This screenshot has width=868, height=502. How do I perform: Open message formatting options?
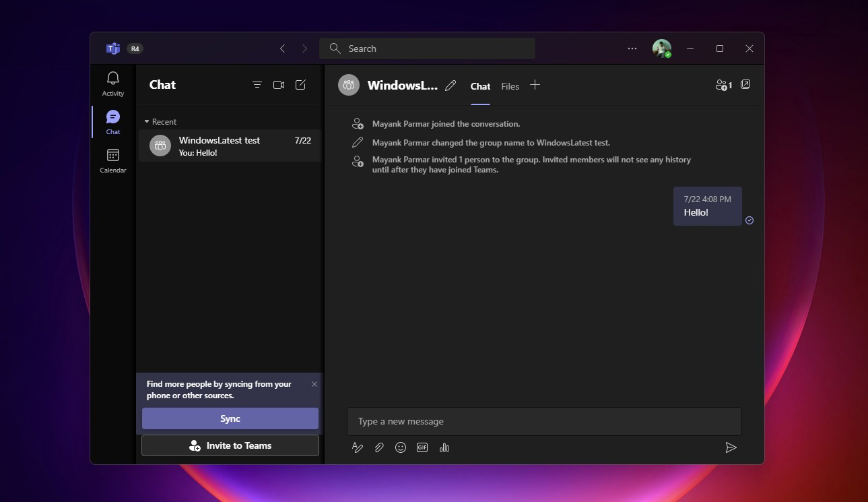(x=358, y=447)
